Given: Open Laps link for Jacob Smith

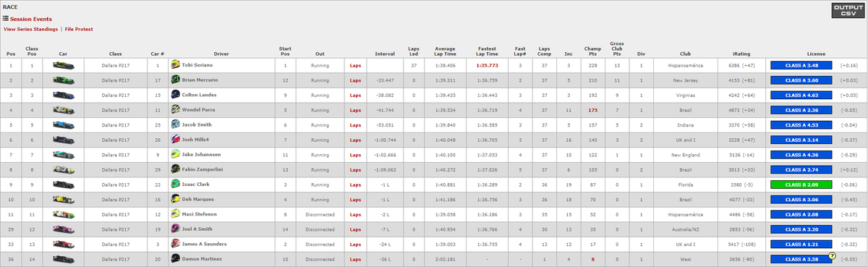Looking at the screenshot, I should pos(355,124).
